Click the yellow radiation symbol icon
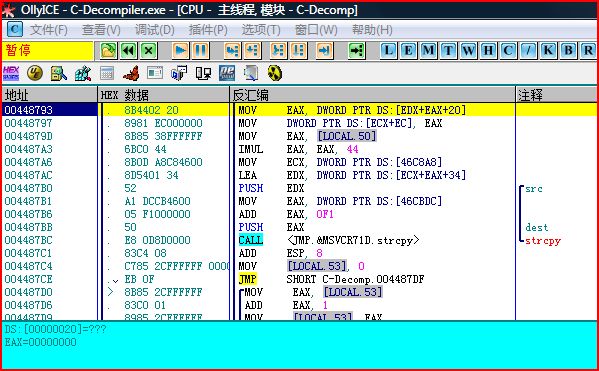The image size is (599, 371). [275, 73]
